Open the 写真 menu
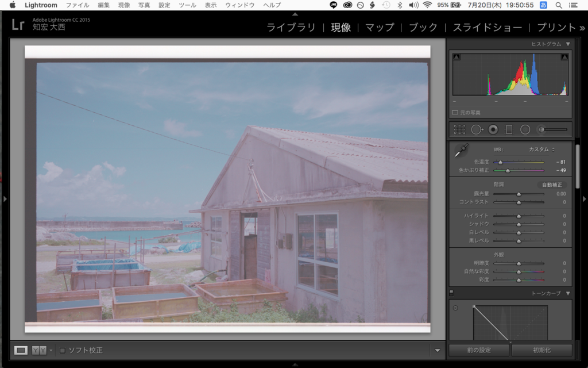This screenshot has width=588, height=368. [x=144, y=5]
